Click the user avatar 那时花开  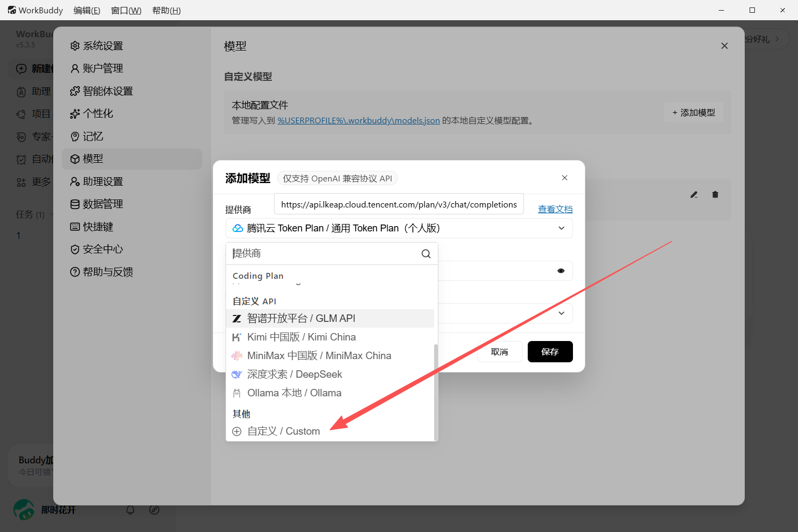(24, 510)
